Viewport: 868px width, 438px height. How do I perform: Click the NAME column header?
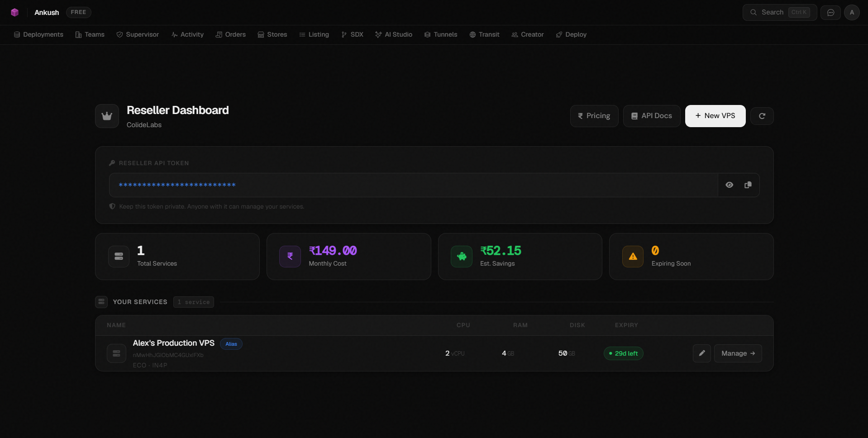116,325
